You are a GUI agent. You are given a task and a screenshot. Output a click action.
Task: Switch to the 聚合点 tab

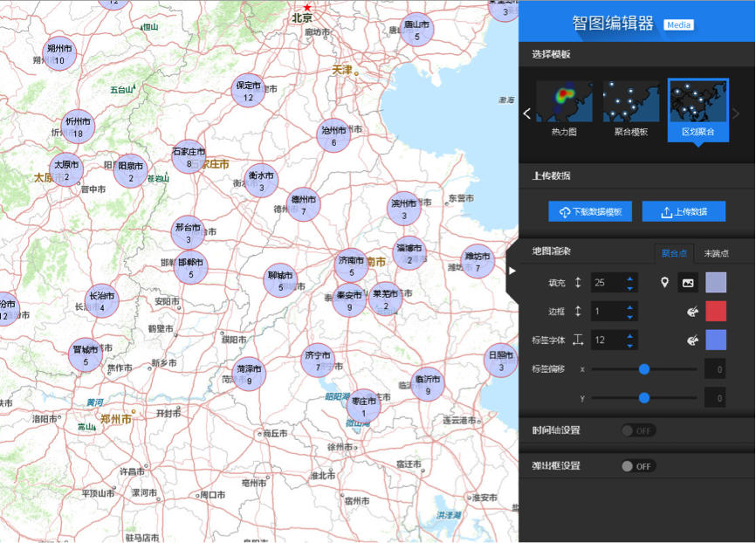pos(674,254)
